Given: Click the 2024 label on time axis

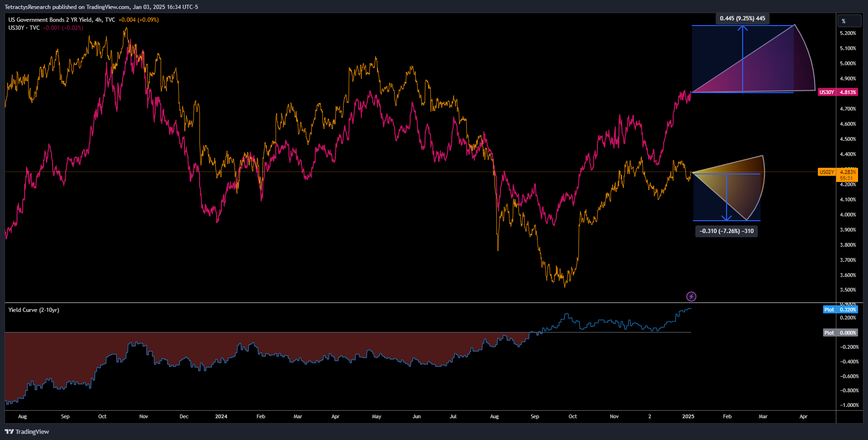Looking at the screenshot, I should pos(221,416).
